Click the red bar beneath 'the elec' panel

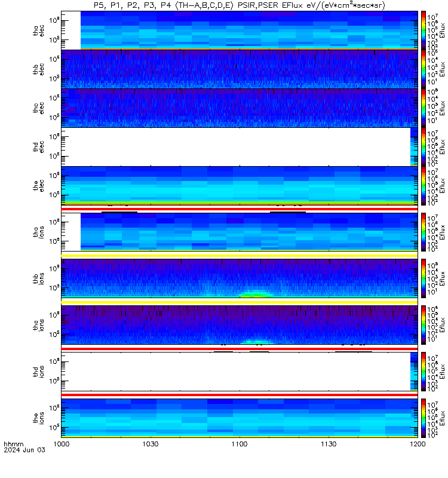(240, 209)
